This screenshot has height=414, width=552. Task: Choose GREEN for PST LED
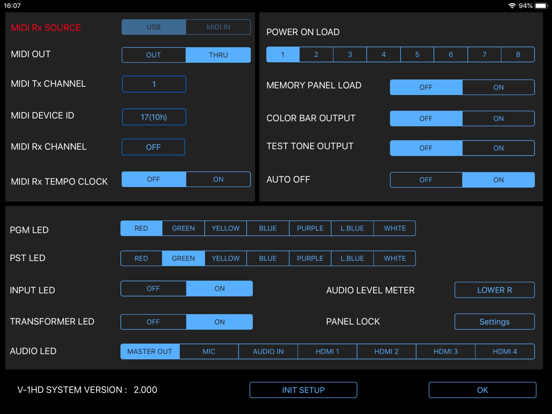pos(183,258)
